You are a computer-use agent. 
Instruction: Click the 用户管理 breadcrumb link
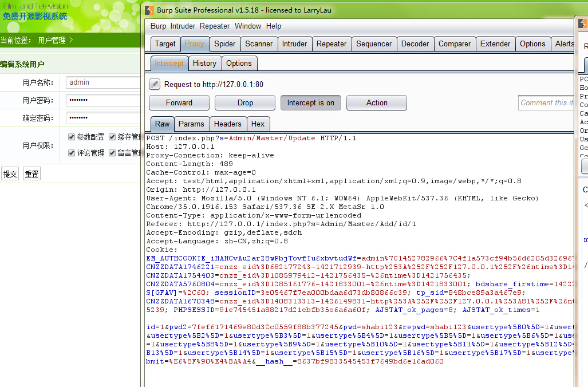click(x=52, y=40)
